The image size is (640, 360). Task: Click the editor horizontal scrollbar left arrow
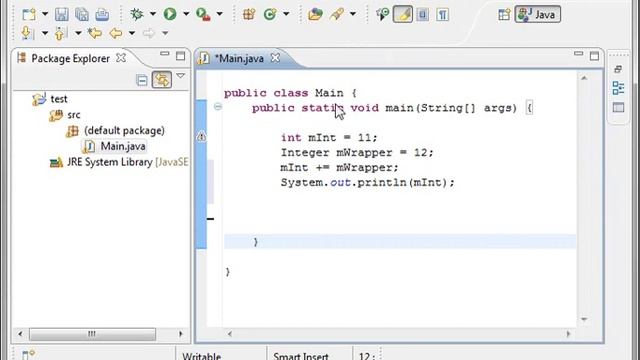click(230, 333)
